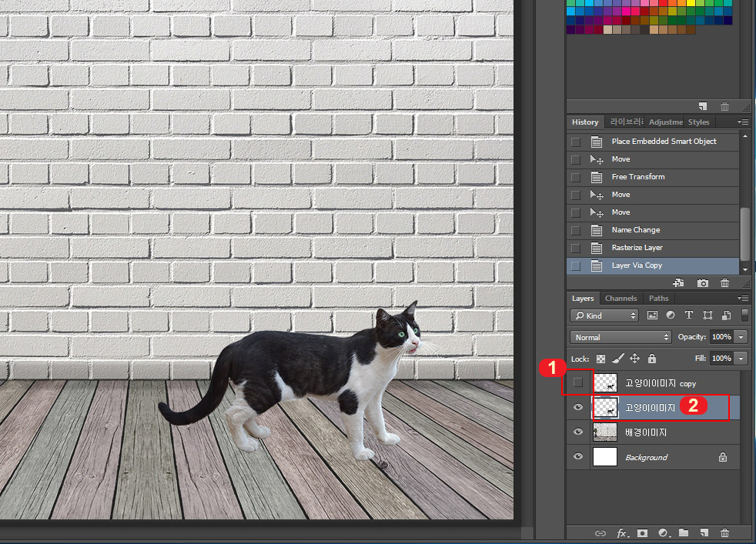Click the Fill 100% value field
This screenshot has width=756, height=544.
pyautogui.click(x=722, y=358)
